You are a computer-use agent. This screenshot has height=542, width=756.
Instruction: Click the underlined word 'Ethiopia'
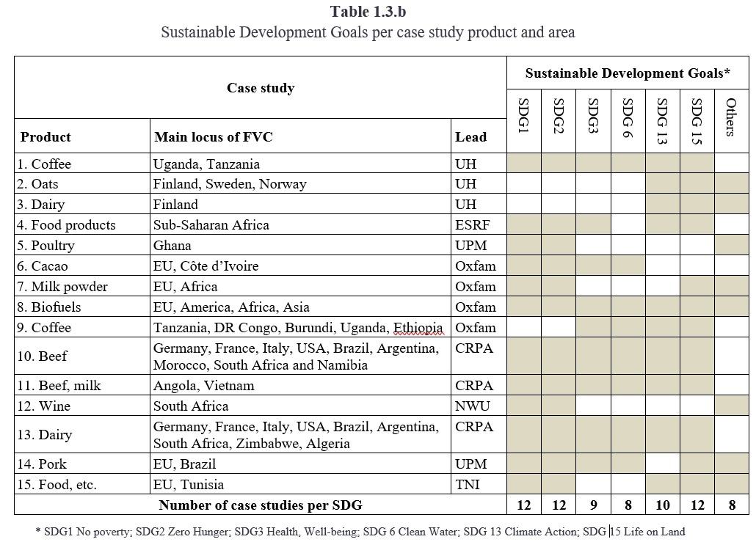pyautogui.click(x=418, y=328)
